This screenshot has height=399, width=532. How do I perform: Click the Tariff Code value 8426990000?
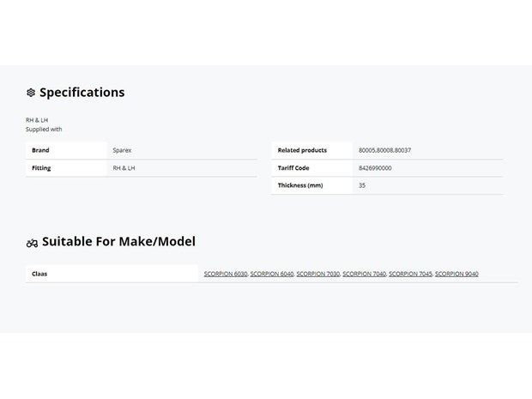(375, 168)
